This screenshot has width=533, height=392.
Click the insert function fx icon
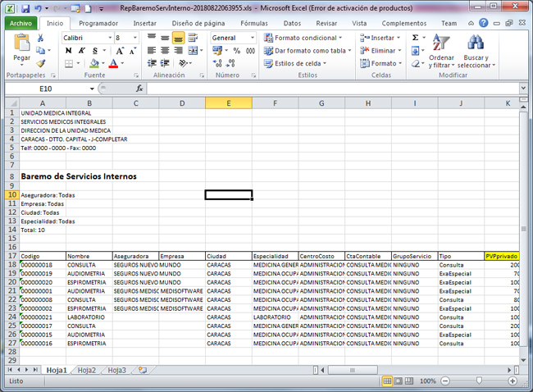[x=140, y=89]
